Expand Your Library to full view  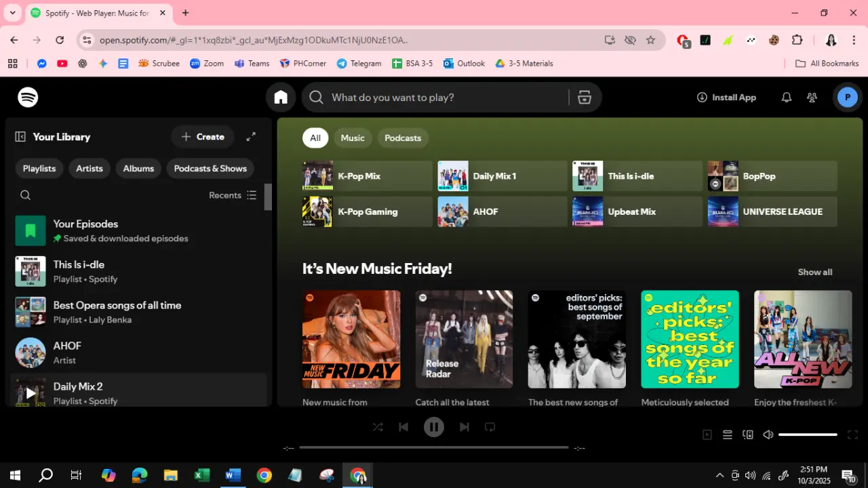click(x=251, y=137)
